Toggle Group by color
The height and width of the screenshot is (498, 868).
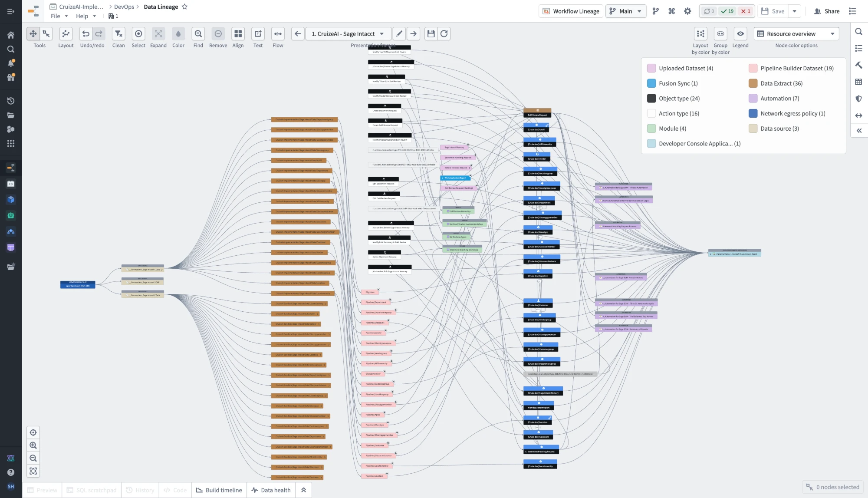coord(720,34)
